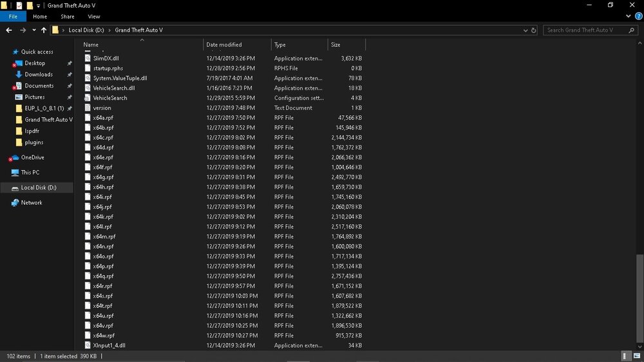Open the Share ribbon tab

(68, 17)
